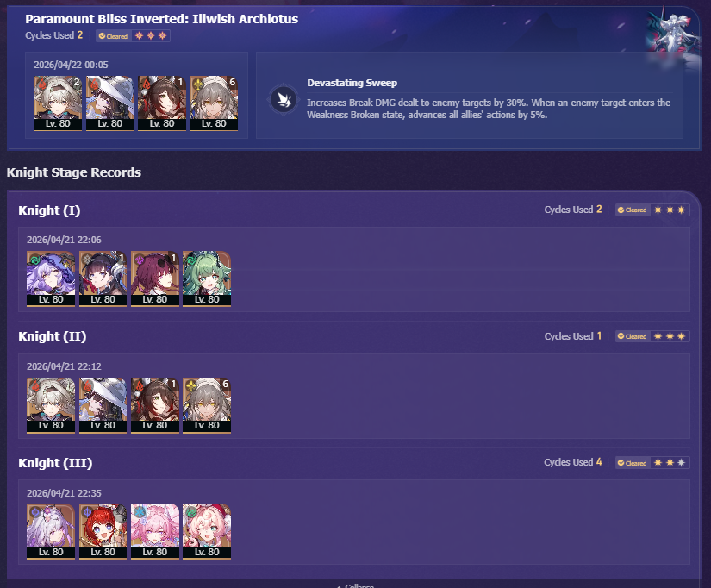Screen dimensions: 711x588
Task: Select pink-haired ice character in Knight (III)
Action: (x=155, y=531)
